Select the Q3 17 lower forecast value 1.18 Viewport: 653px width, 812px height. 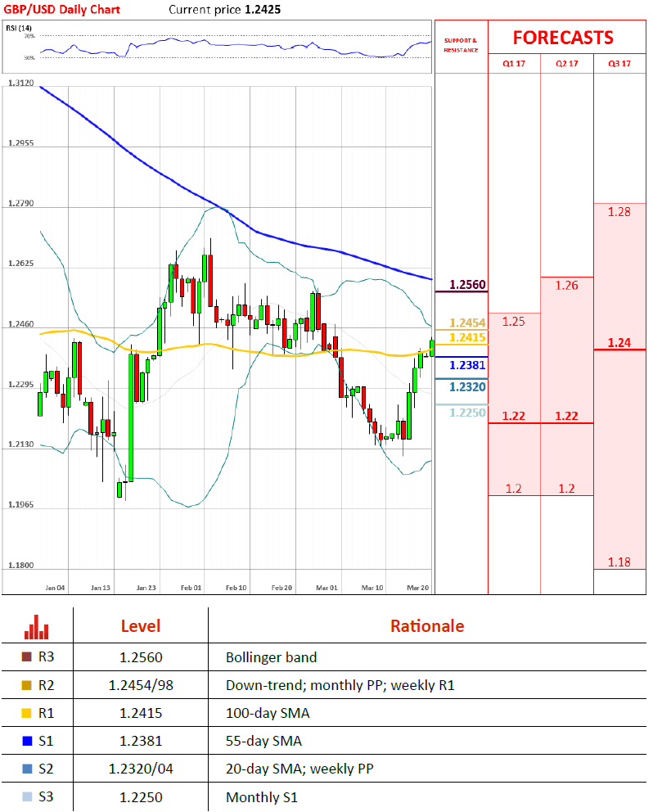coord(619,562)
